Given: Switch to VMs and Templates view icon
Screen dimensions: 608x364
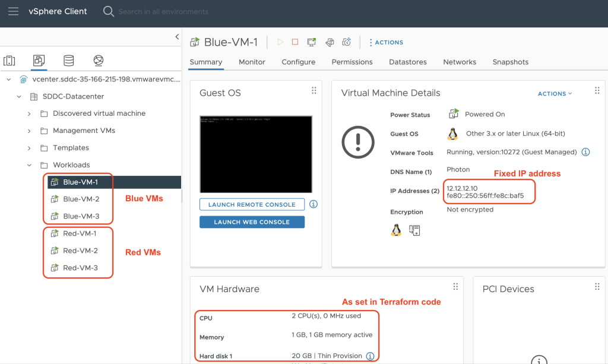Looking at the screenshot, I should [x=39, y=61].
